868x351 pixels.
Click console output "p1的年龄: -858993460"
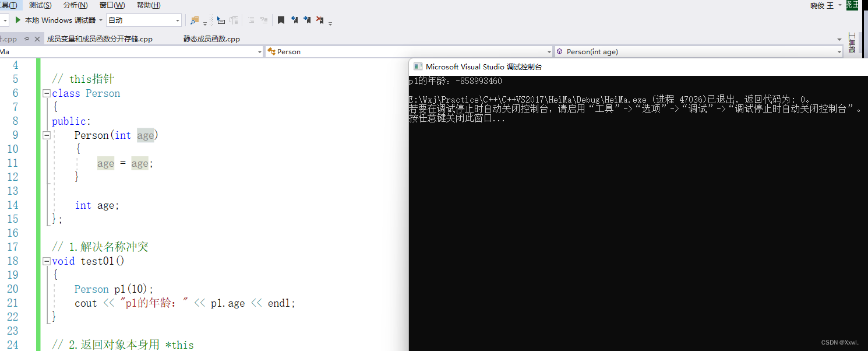pos(456,81)
